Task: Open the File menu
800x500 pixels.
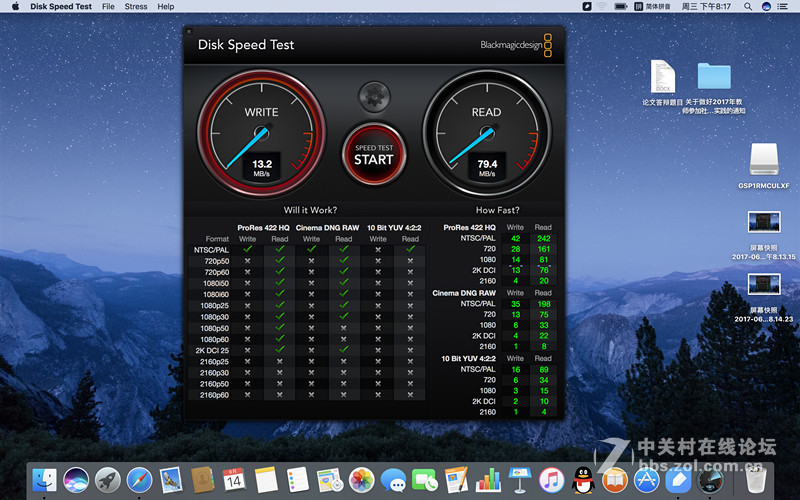Action: (108, 6)
